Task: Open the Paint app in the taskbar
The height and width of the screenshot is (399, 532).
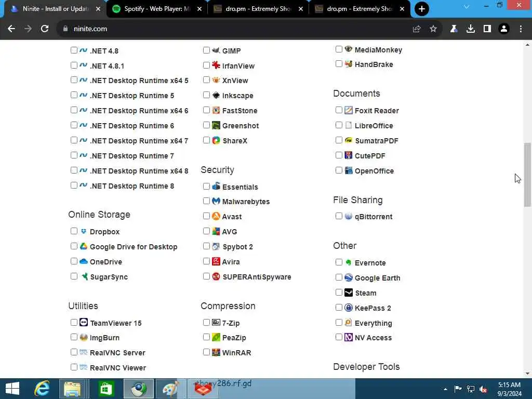Action: tap(170, 389)
